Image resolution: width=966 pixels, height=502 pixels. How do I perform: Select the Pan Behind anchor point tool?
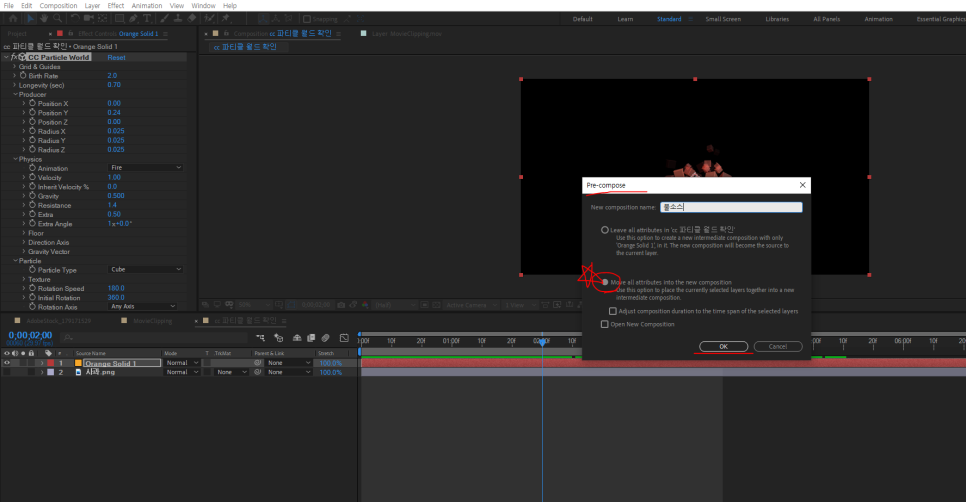tap(102, 19)
